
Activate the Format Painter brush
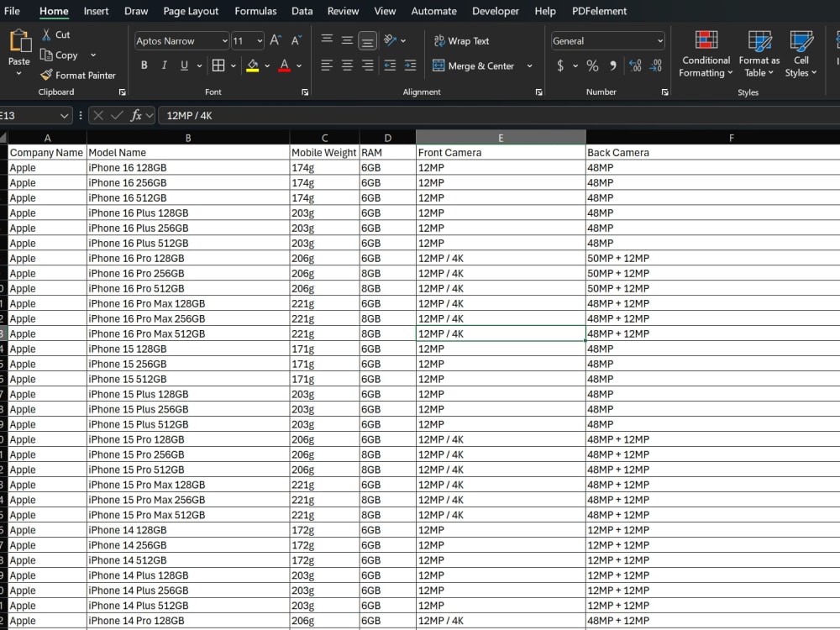[x=46, y=75]
